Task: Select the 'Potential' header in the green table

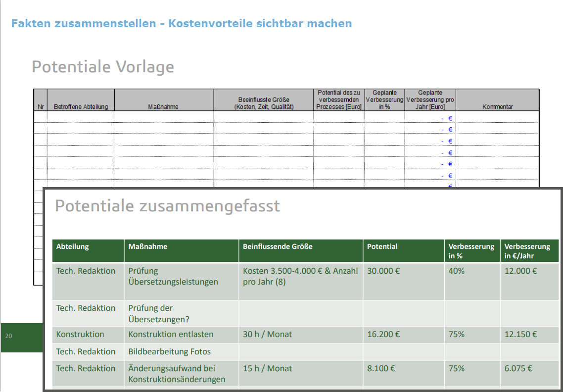Action: [x=404, y=251]
